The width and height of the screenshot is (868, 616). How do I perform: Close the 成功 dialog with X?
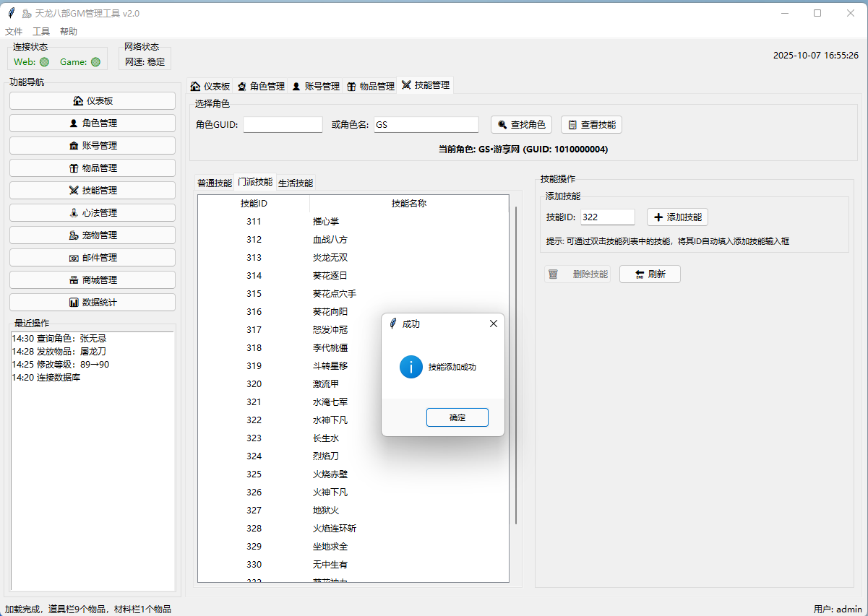(493, 324)
